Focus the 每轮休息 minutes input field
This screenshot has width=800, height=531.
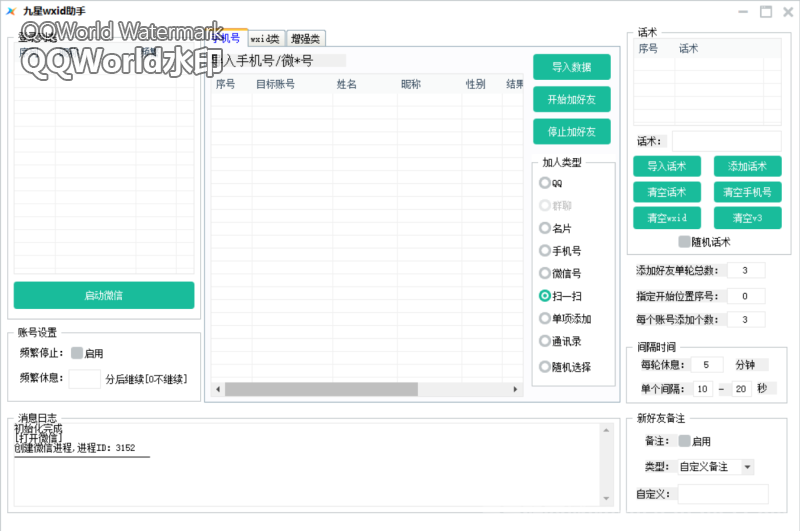click(x=706, y=365)
